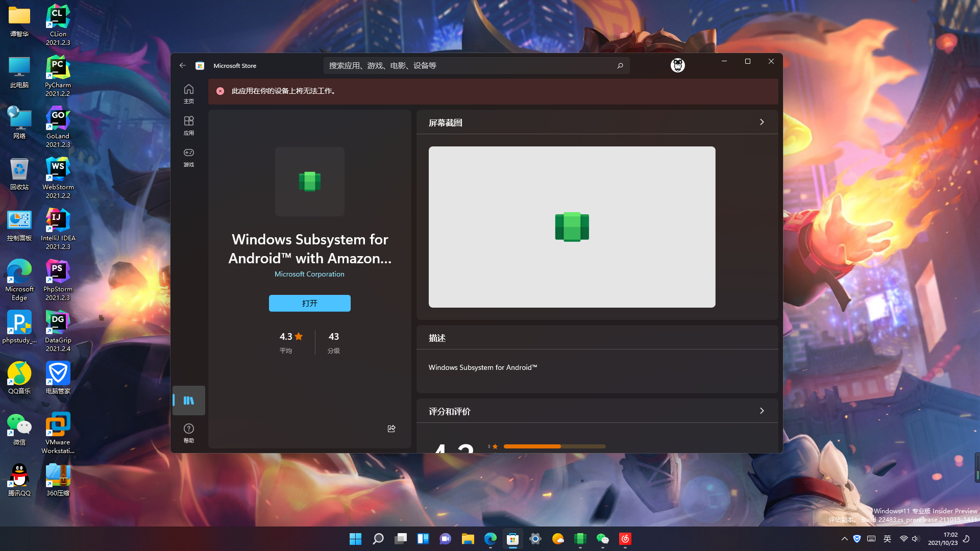Open Help in the Store sidebar
980x551 pixels.
[189, 432]
